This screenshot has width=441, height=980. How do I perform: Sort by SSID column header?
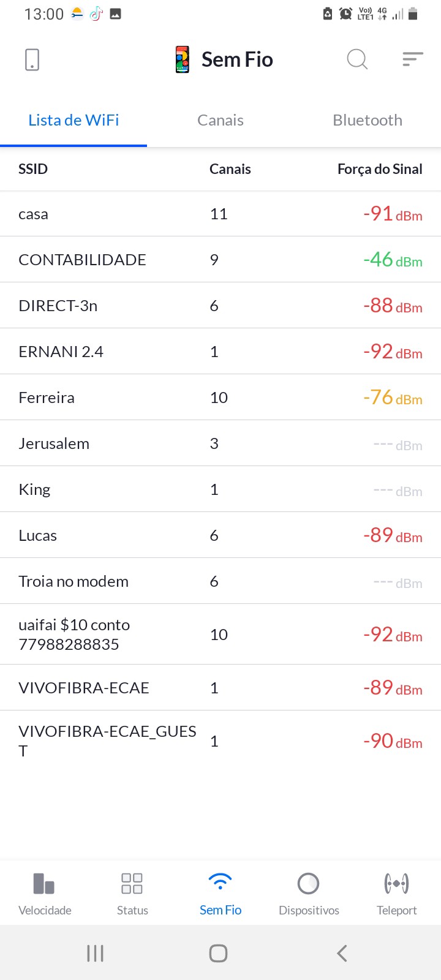pos(33,169)
